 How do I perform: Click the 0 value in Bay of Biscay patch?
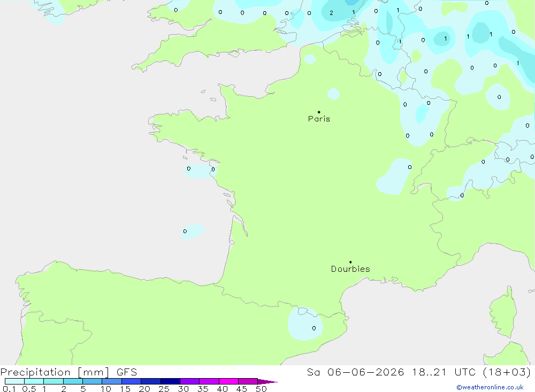click(185, 232)
